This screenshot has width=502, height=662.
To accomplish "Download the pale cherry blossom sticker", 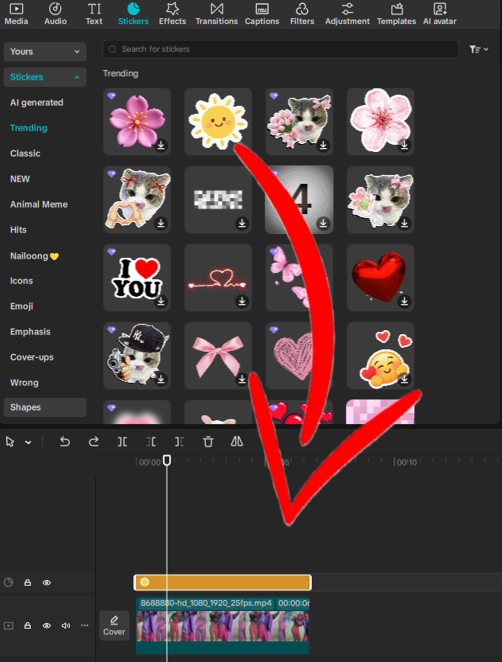I will tap(404, 146).
